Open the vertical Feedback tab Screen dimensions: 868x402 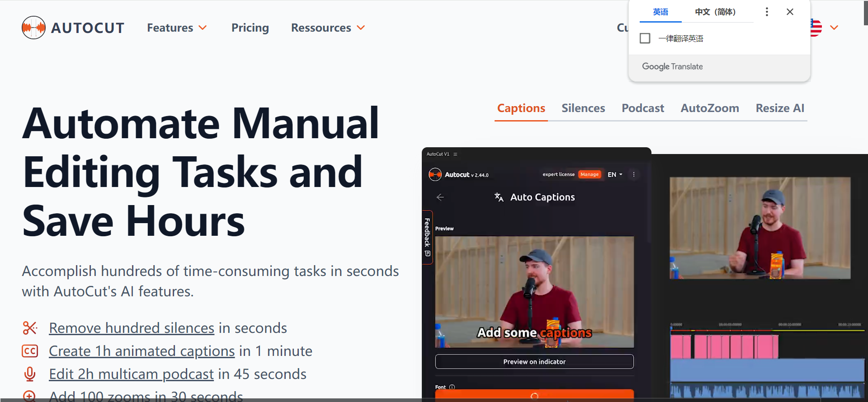[x=427, y=238]
